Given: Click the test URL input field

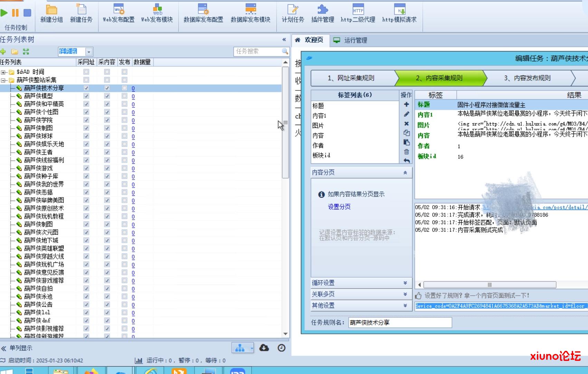Looking at the screenshot, I should [501, 306].
